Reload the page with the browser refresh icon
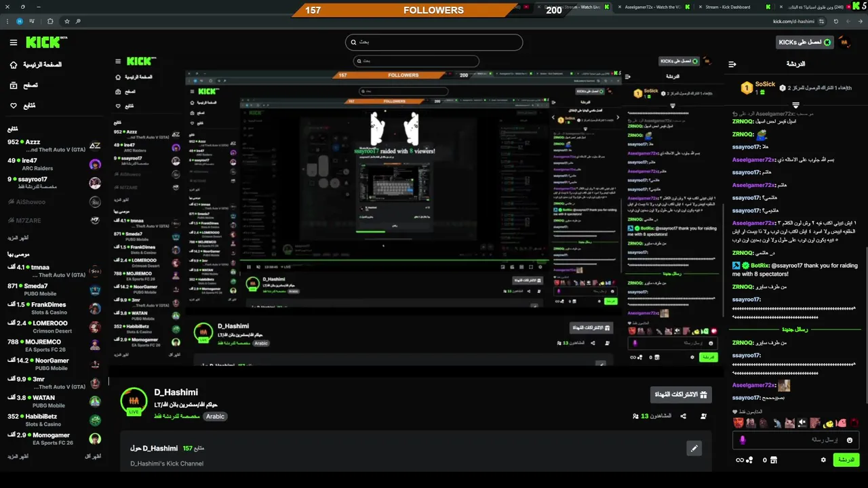Image resolution: width=868 pixels, height=488 pixels. click(836, 21)
